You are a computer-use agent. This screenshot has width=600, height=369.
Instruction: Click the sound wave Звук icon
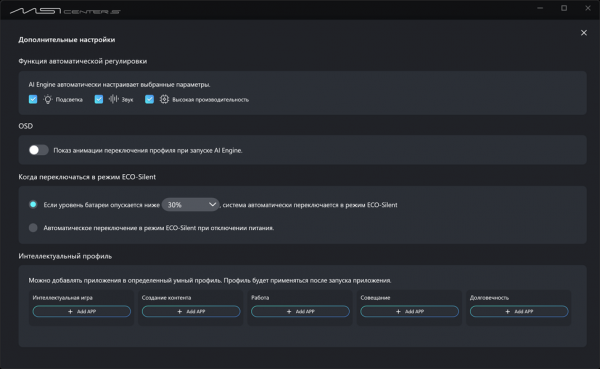pyautogui.click(x=114, y=99)
